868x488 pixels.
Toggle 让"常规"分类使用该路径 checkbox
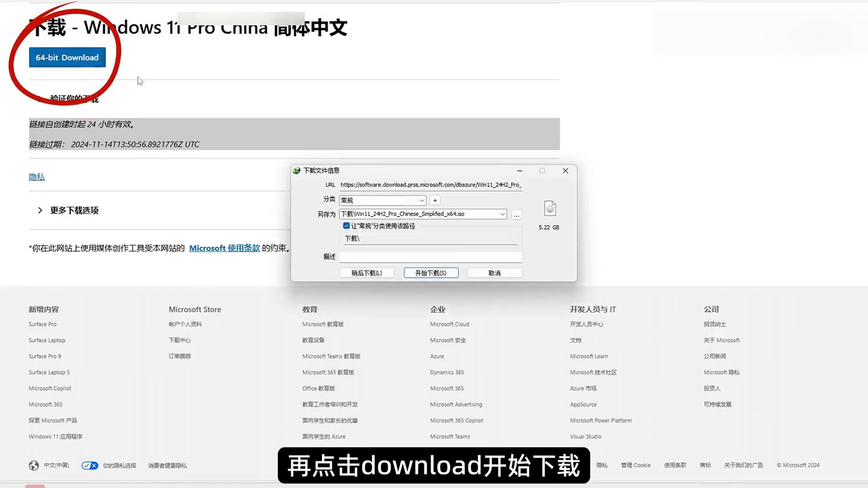point(347,226)
